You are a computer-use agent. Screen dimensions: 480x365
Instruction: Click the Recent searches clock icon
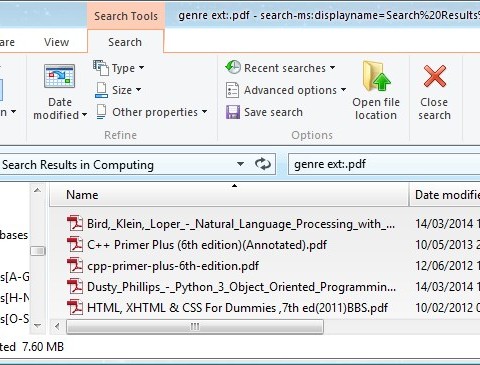click(x=233, y=67)
